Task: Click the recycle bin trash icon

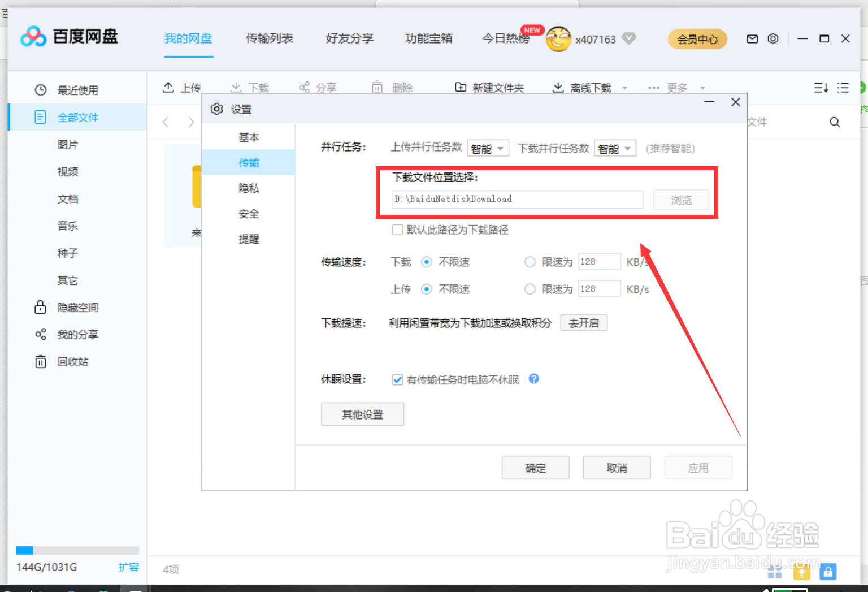Action: 41,361
